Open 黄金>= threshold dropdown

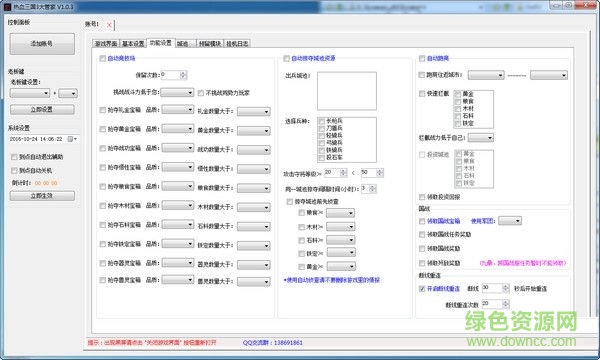(x=341, y=266)
